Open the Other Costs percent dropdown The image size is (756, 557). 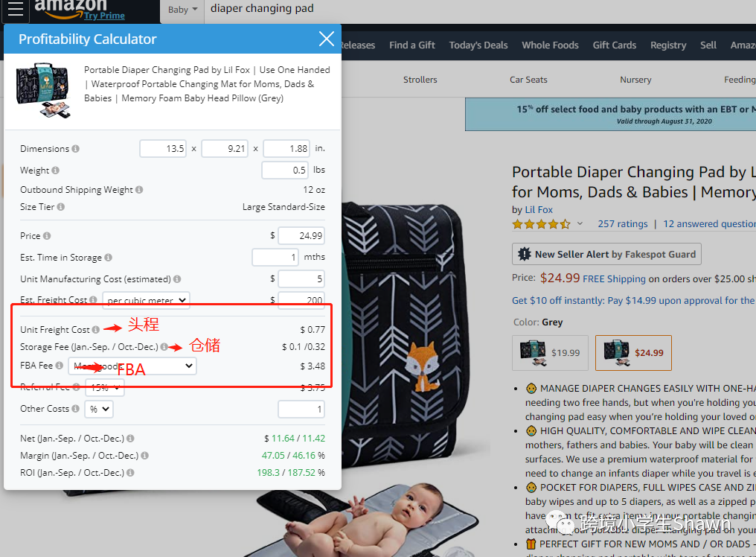(99, 409)
